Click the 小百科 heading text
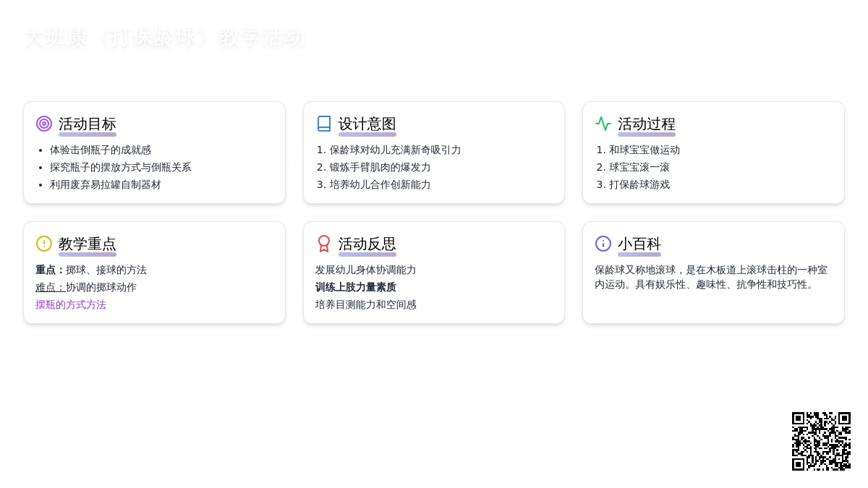The width and height of the screenshot is (868, 488). point(639,244)
